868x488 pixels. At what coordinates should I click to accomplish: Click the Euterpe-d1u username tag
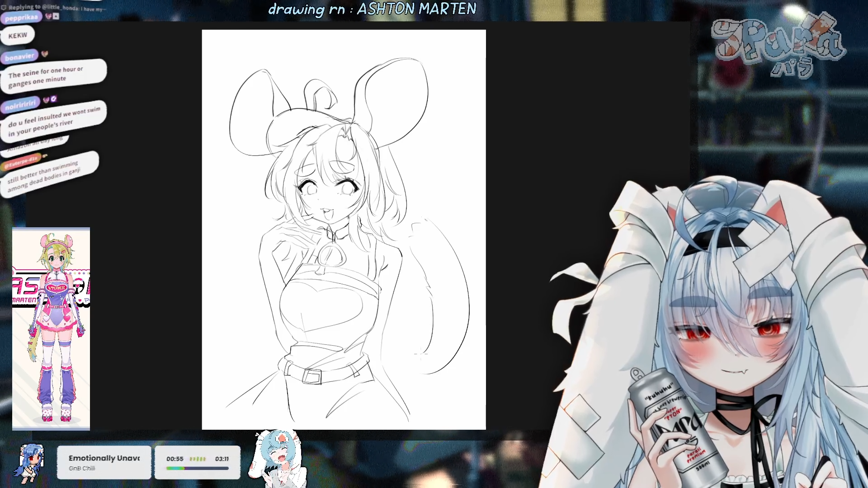pyautogui.click(x=21, y=161)
